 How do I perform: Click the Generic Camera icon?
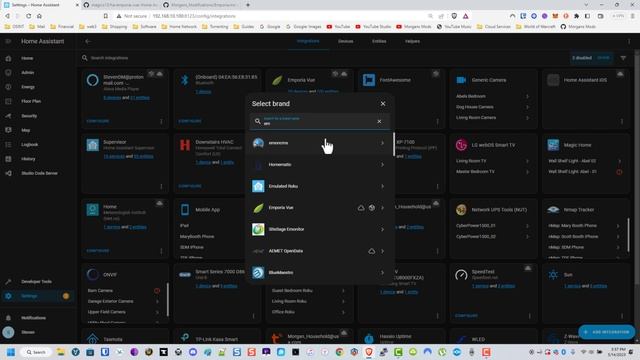[x=461, y=80]
